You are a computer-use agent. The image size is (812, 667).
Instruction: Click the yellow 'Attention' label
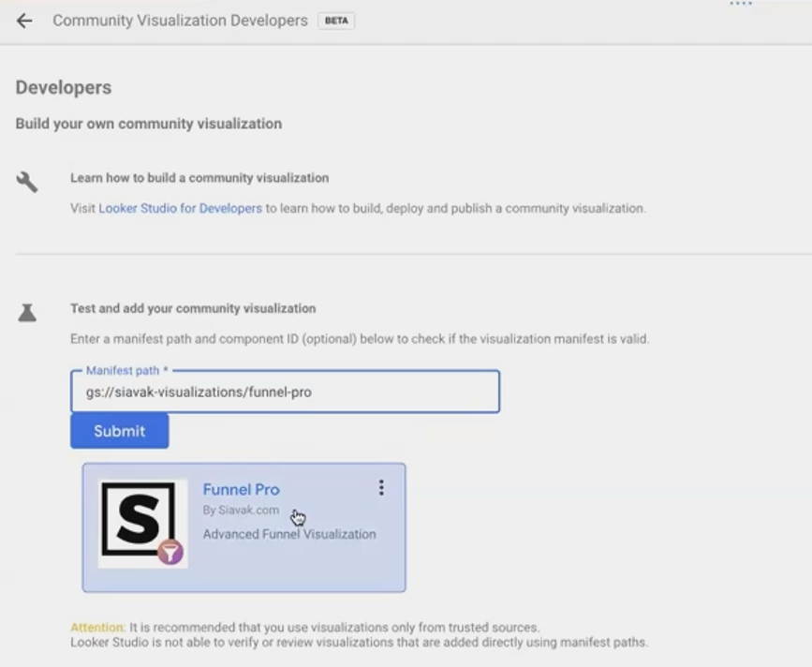tap(98, 627)
